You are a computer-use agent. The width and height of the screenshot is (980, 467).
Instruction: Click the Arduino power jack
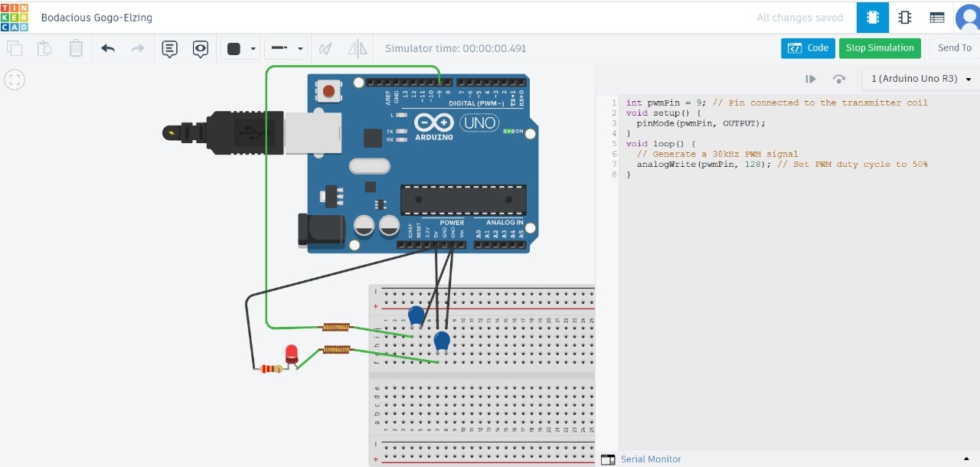pos(322,231)
